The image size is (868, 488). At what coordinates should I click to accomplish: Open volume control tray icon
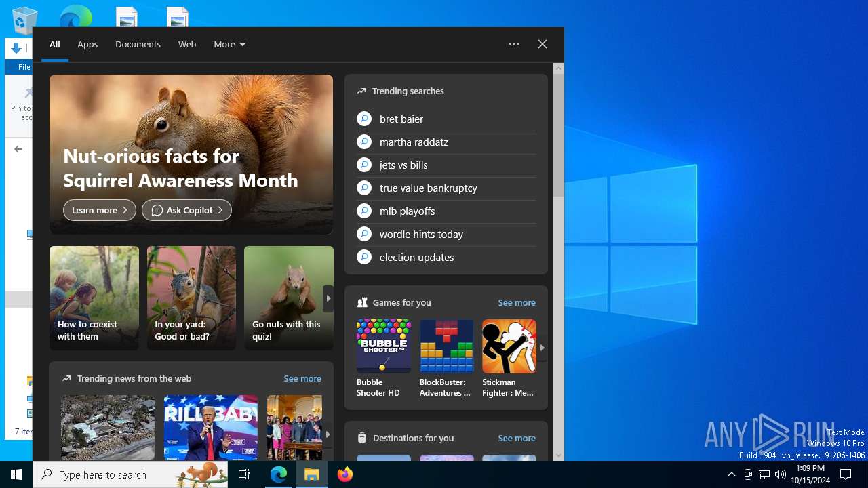pyautogui.click(x=781, y=474)
